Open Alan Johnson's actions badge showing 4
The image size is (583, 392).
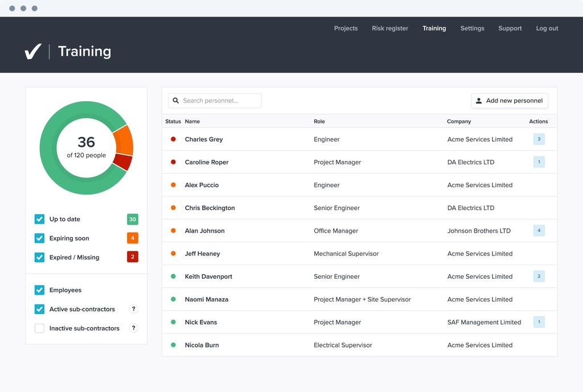pyautogui.click(x=539, y=230)
